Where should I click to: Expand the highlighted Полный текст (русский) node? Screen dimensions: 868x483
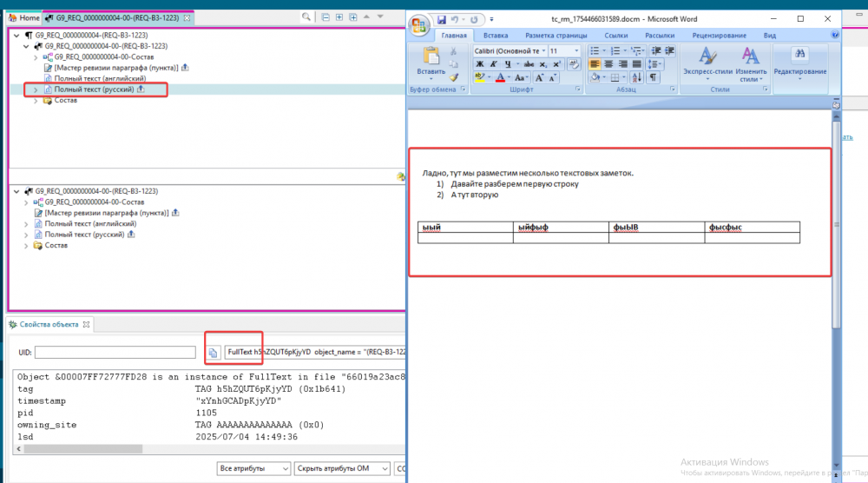[x=36, y=89]
